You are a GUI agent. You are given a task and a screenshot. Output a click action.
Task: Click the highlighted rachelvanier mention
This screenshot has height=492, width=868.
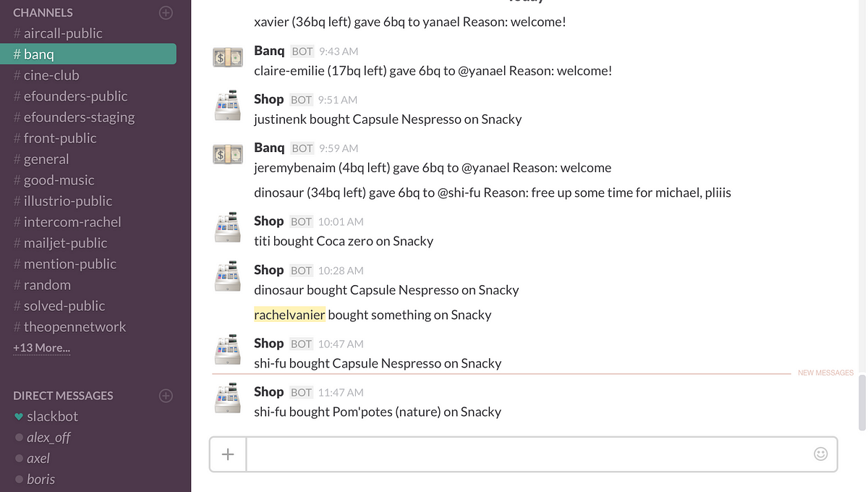pyautogui.click(x=289, y=315)
